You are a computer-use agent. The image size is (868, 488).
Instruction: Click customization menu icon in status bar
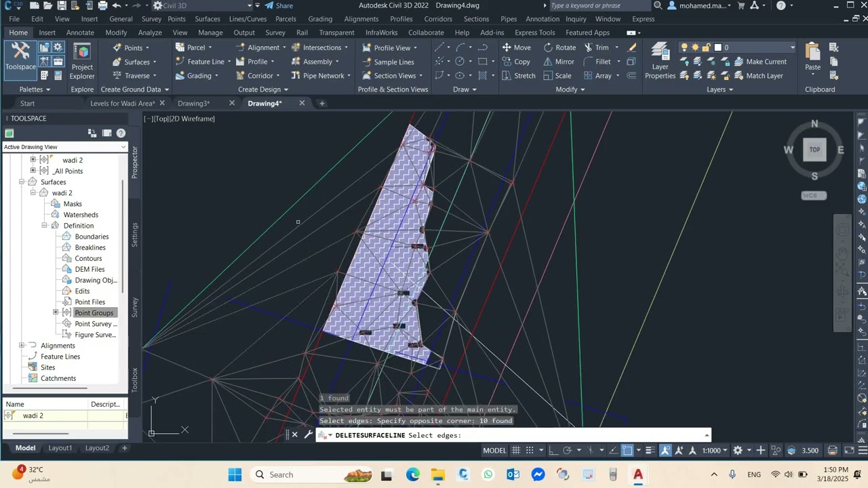click(x=864, y=451)
